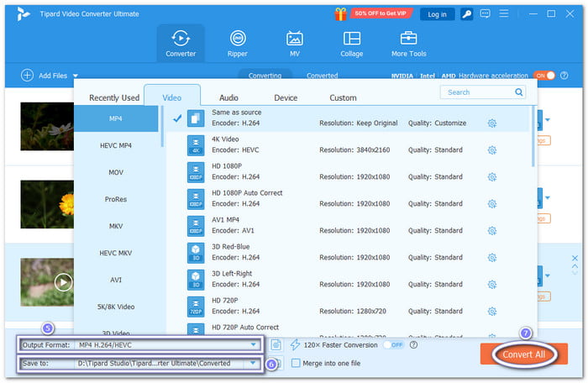Expand format dropdown arrow of second video
Image resolution: width=588 pixels, height=383 pixels.
click(x=548, y=197)
